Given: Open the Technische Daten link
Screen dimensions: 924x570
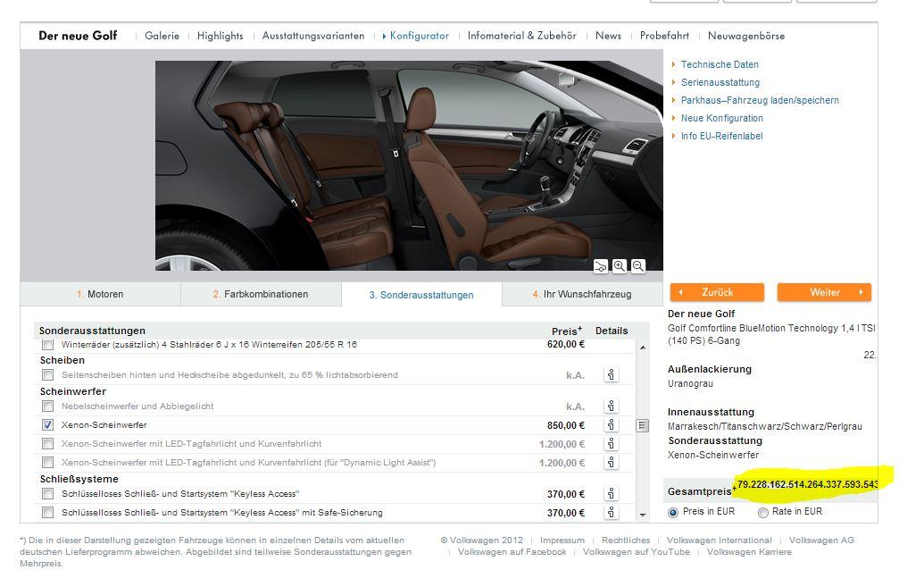Looking at the screenshot, I should pos(720,65).
